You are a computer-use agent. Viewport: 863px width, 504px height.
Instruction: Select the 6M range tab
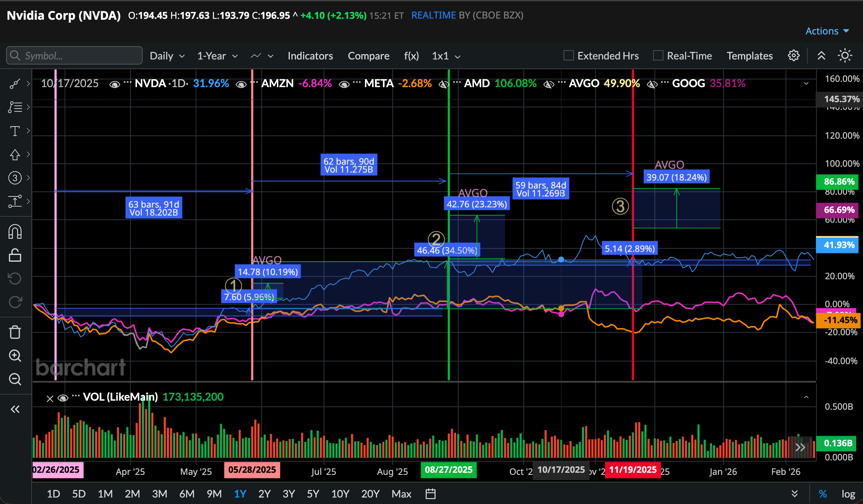187,494
